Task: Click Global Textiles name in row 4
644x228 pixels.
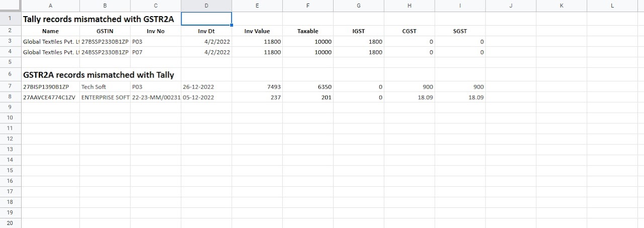Action: click(50, 52)
